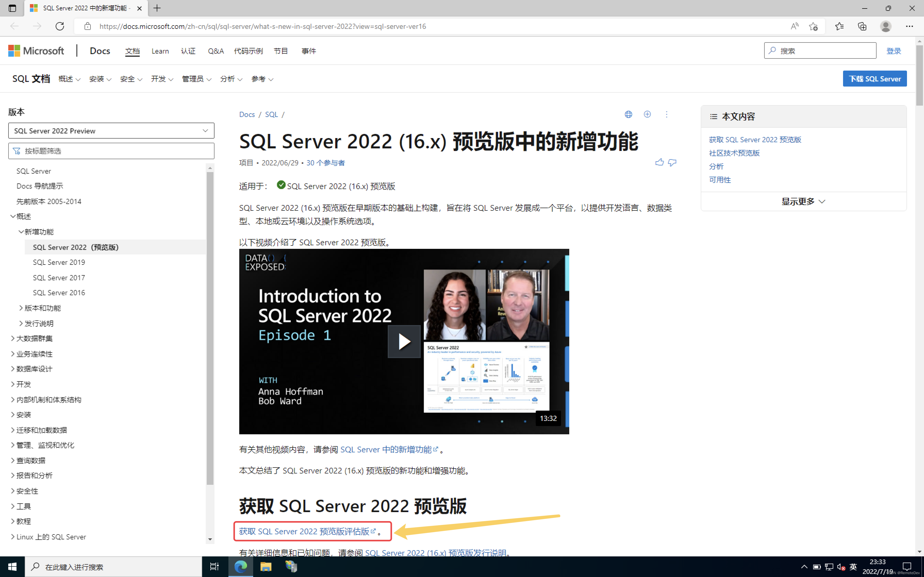
Task: Open the 参考 menu in SQL 文档 nav
Action: point(262,79)
